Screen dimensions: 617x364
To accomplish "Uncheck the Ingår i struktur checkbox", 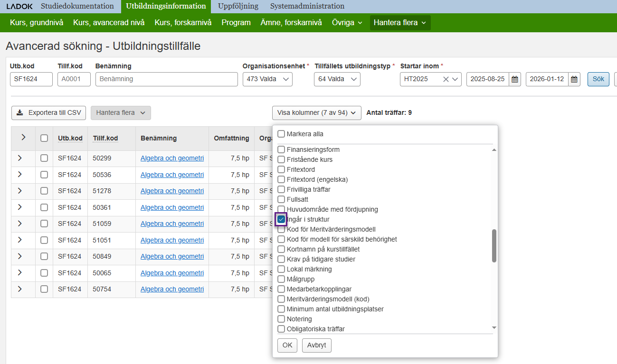I will [281, 219].
